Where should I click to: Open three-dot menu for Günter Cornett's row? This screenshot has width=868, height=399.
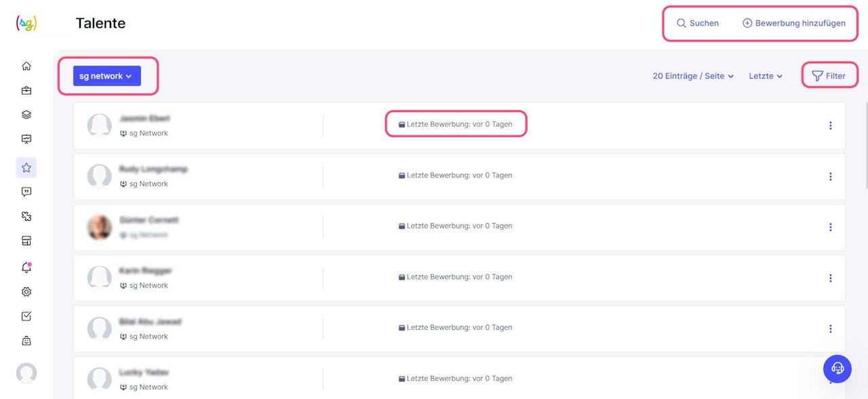[x=830, y=227]
